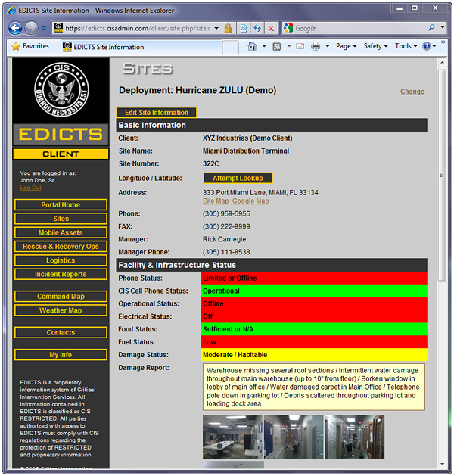
Task: Expand the Print dropdown arrow
Action: [328, 46]
